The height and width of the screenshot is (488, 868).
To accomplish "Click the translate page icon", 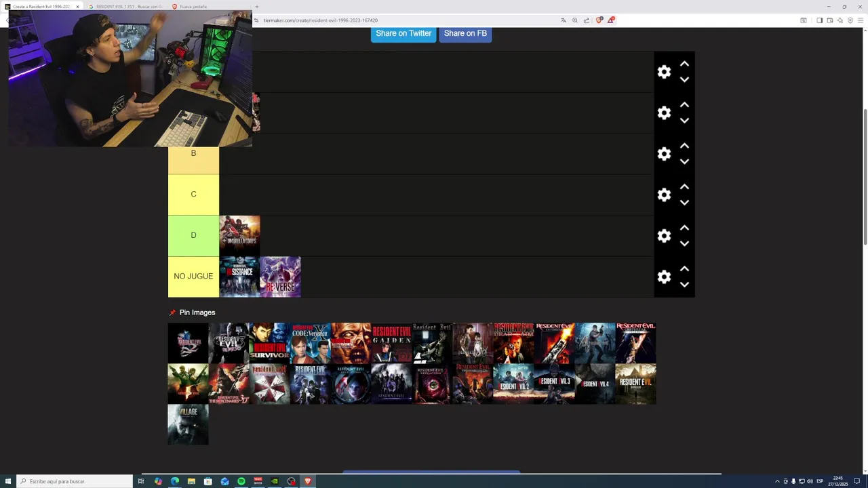I will tap(564, 20).
